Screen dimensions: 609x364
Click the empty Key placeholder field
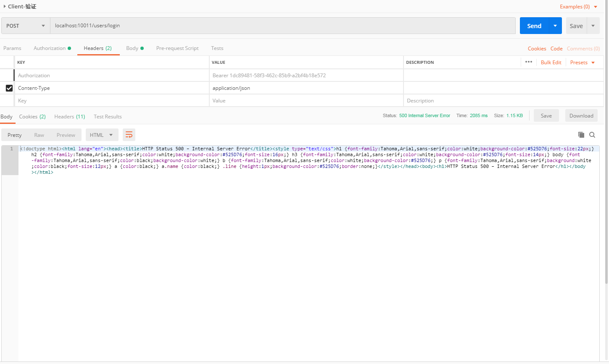(x=112, y=101)
